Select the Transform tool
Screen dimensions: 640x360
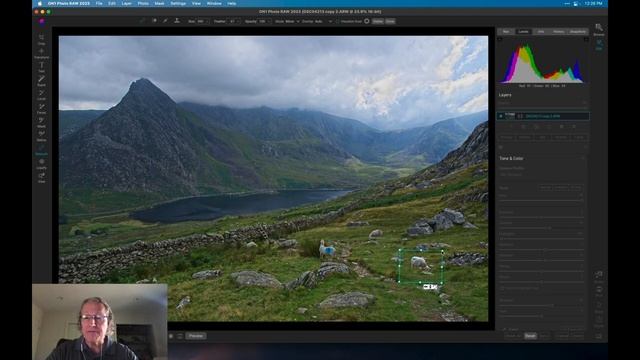(41, 53)
